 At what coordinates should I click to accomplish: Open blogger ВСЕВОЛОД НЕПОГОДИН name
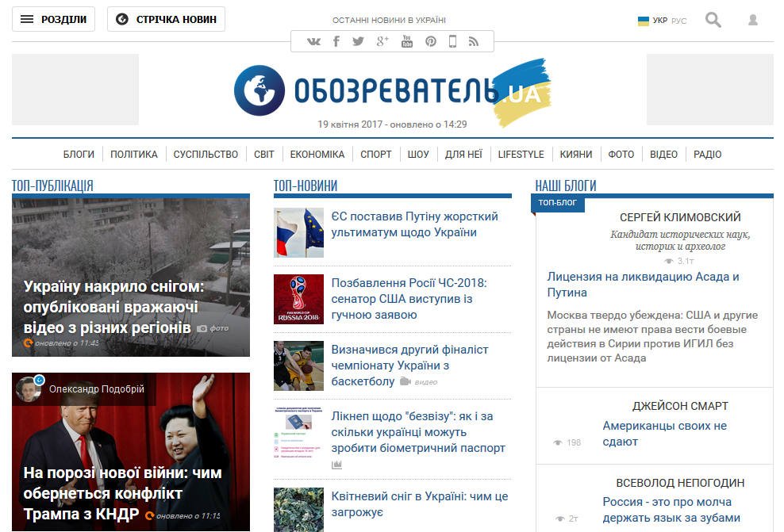click(x=680, y=483)
